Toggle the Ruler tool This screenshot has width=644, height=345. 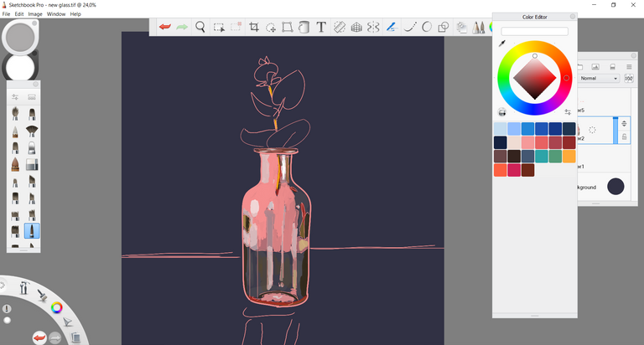point(340,27)
